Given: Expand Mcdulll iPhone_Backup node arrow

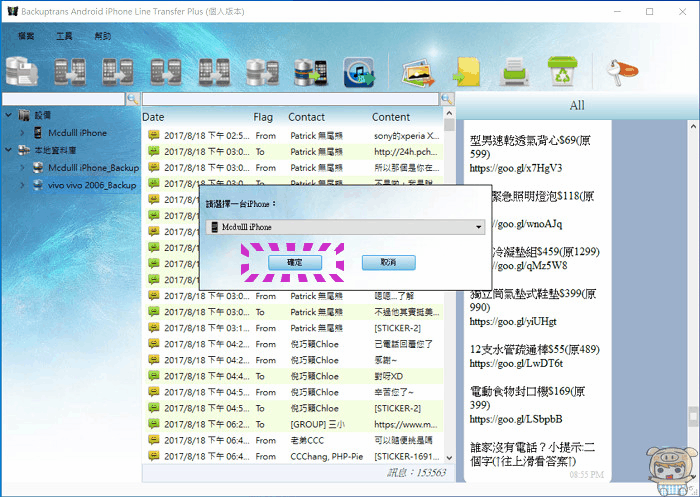Looking at the screenshot, I should click(x=22, y=167).
